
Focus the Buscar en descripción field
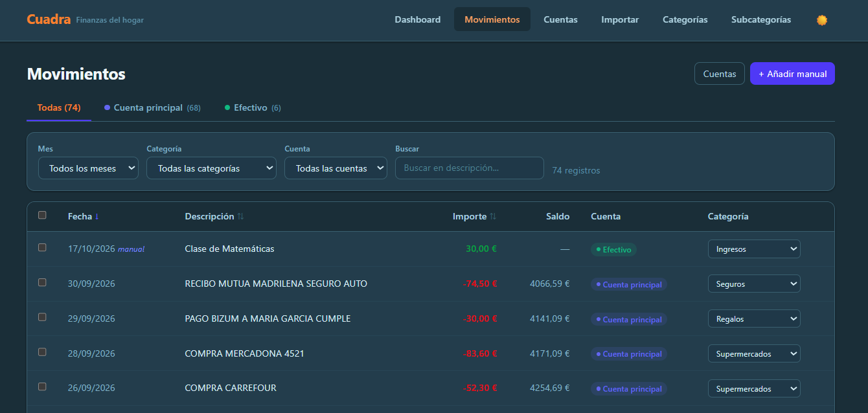tap(470, 168)
